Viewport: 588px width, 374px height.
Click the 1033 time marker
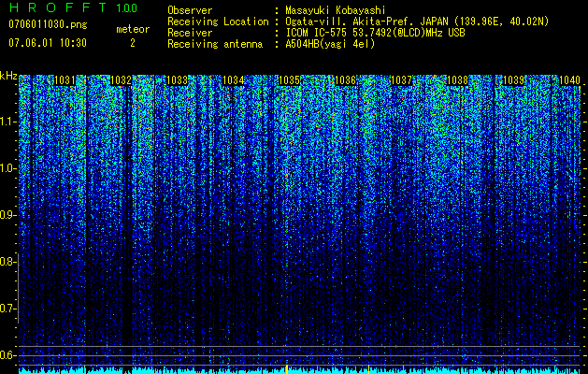pyautogui.click(x=177, y=79)
